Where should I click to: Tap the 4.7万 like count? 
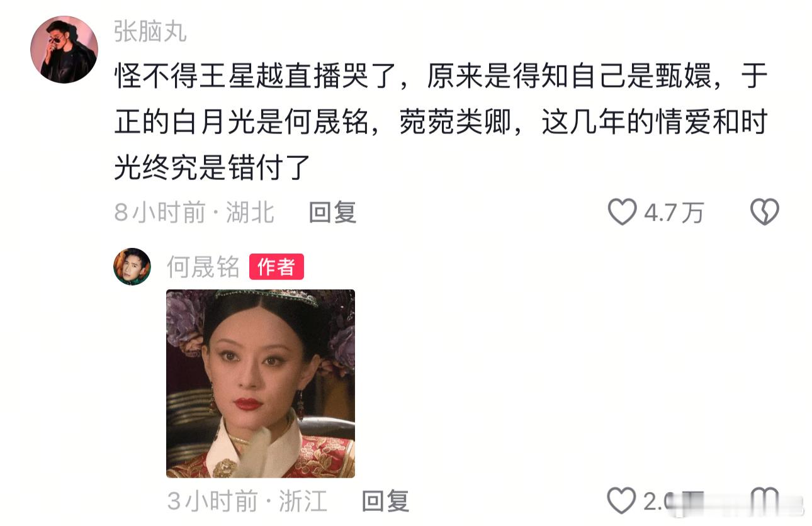(x=673, y=213)
